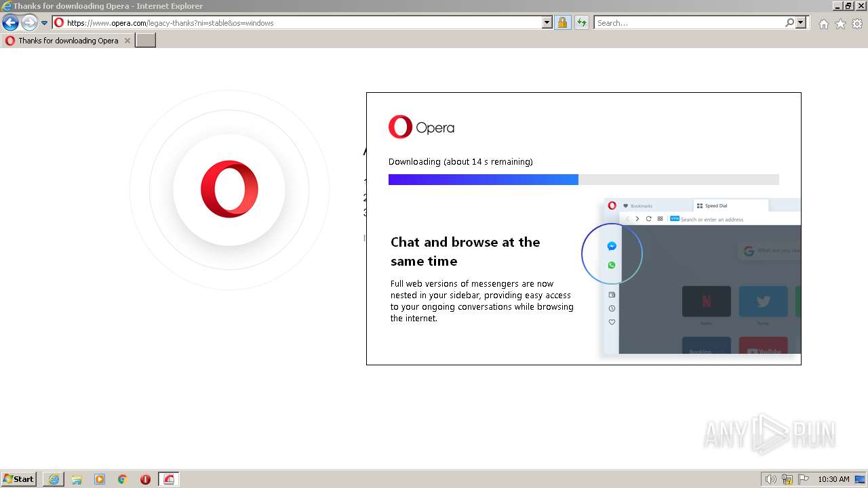The width and height of the screenshot is (868, 488).
Task: Expand the address bar autocomplete dropdown
Action: pos(547,22)
